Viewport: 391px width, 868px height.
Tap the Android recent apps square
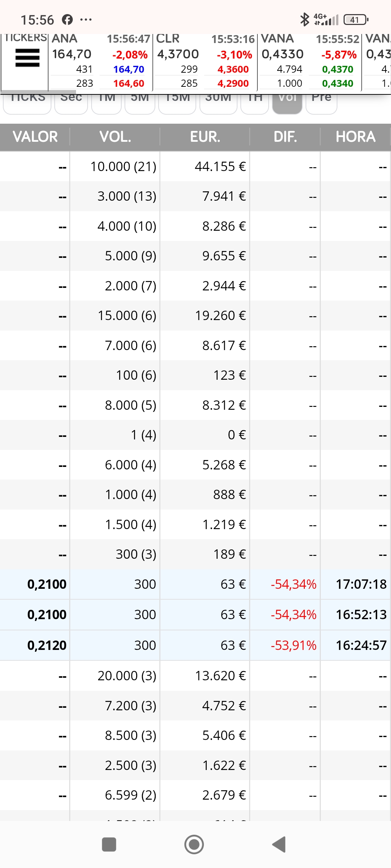click(x=109, y=844)
